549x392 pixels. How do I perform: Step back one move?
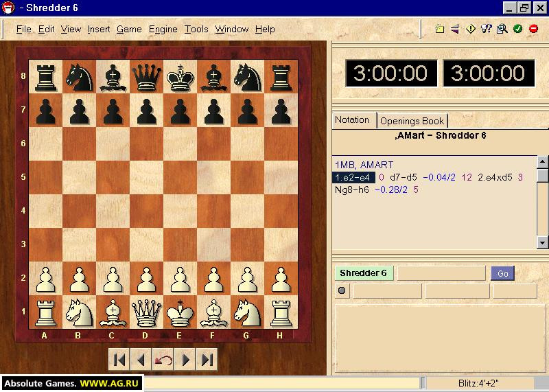pos(141,360)
